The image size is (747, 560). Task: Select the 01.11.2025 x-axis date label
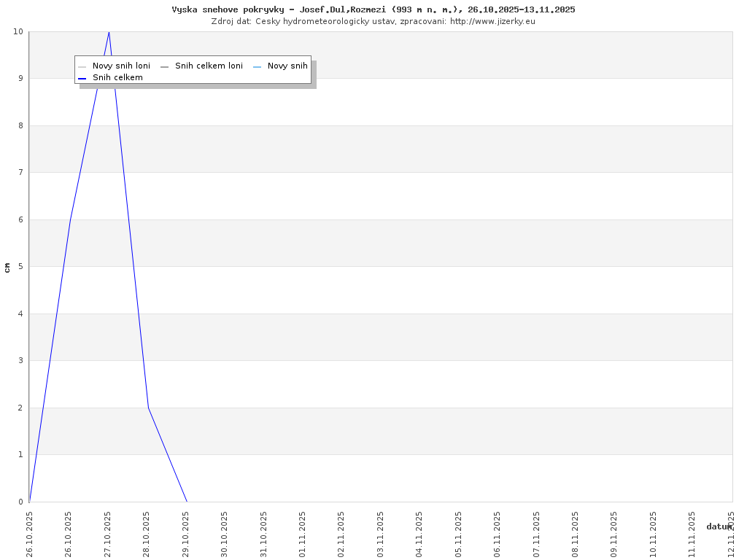[303, 534]
